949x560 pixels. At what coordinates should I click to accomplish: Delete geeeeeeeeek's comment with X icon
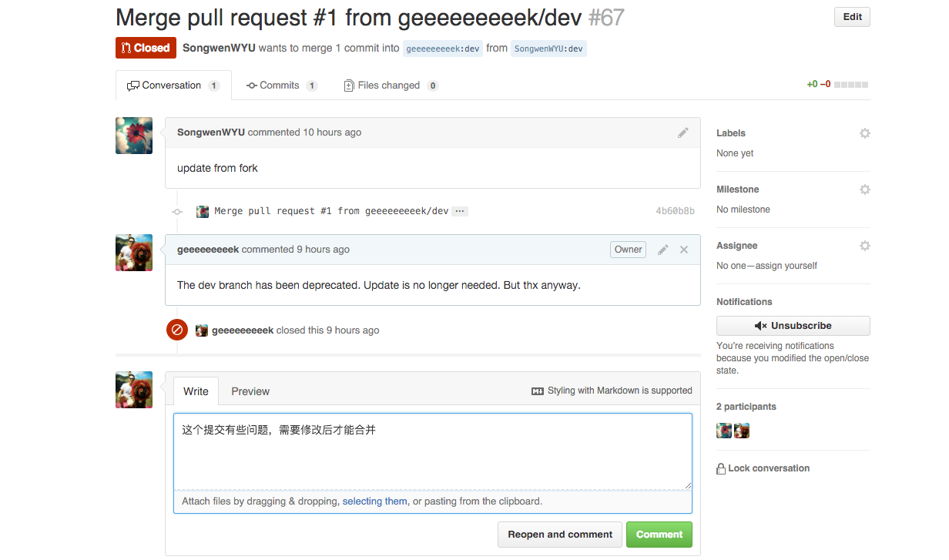point(684,250)
